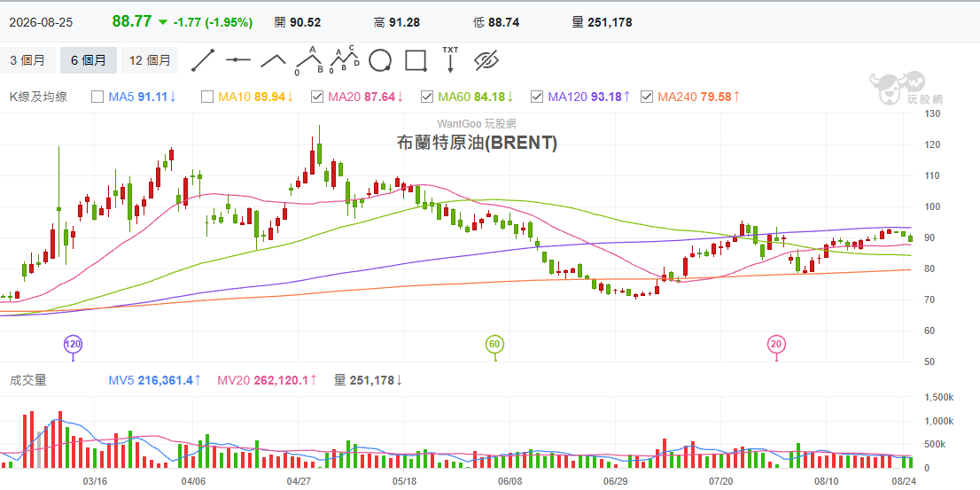Switch chart range to 6 個月
The image size is (980, 490).
tap(88, 60)
